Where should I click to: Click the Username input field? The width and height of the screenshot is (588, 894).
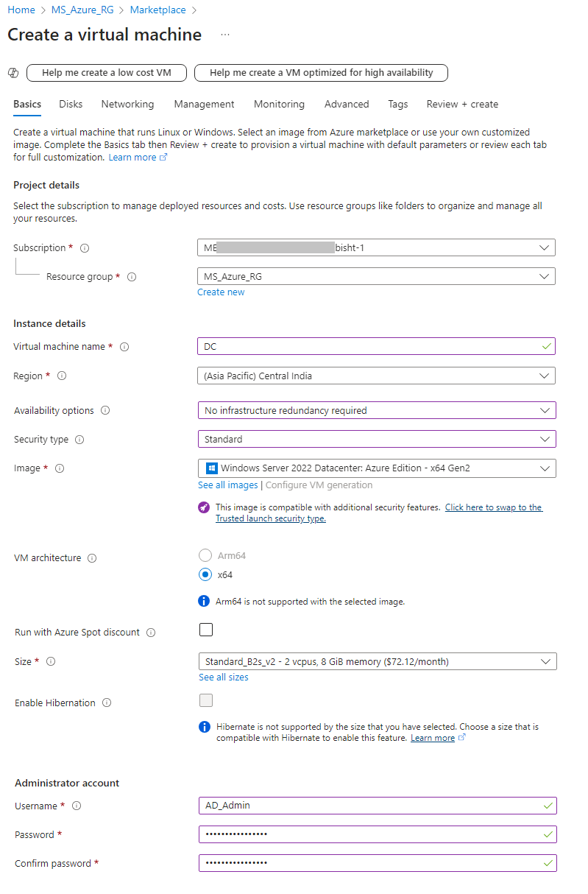click(x=378, y=806)
